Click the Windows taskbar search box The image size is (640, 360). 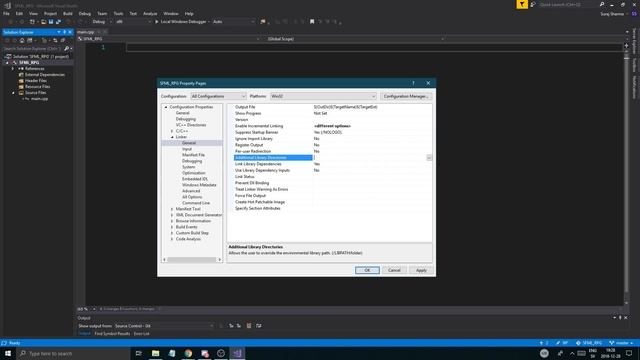(x=73, y=353)
